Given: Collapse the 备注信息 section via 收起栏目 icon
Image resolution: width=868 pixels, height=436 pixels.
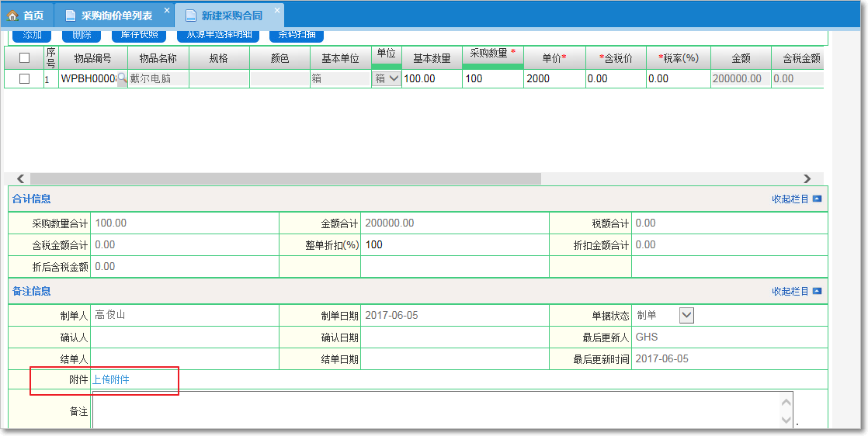Looking at the screenshot, I should pos(816,292).
